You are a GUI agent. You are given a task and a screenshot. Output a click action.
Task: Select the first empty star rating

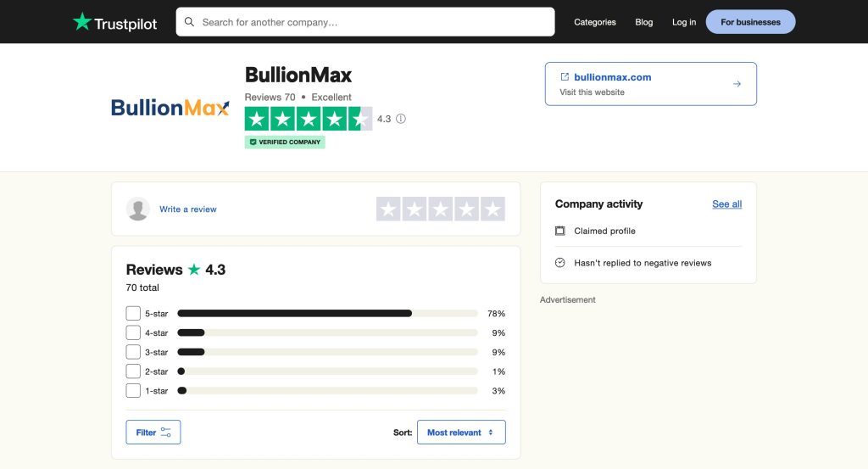click(x=388, y=209)
